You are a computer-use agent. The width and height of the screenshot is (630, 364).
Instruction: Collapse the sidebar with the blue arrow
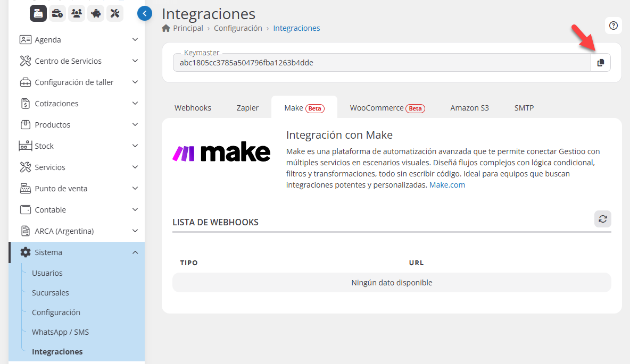pyautogui.click(x=144, y=14)
